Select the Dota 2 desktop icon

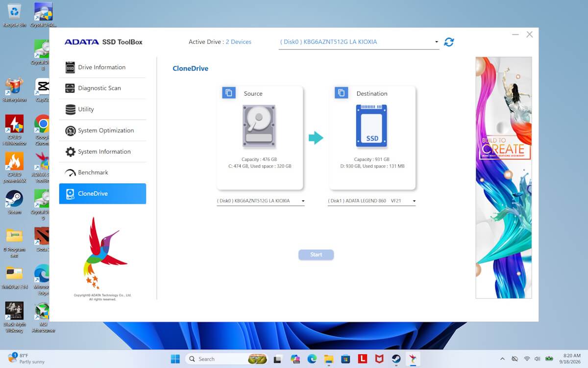[x=43, y=239]
